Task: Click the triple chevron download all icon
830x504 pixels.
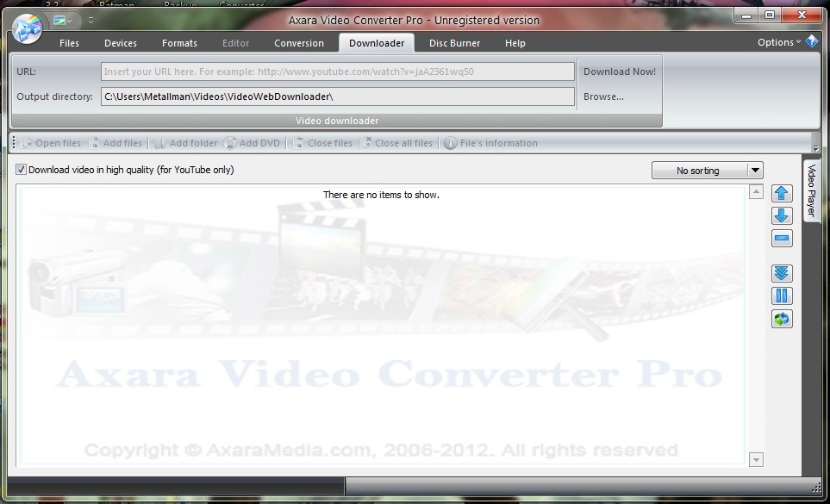Action: tap(782, 273)
